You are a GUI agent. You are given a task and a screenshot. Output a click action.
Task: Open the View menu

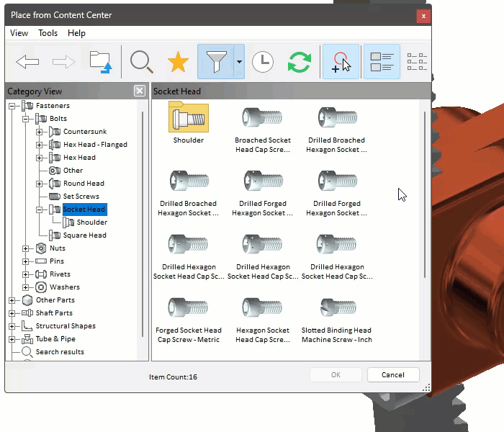click(19, 33)
